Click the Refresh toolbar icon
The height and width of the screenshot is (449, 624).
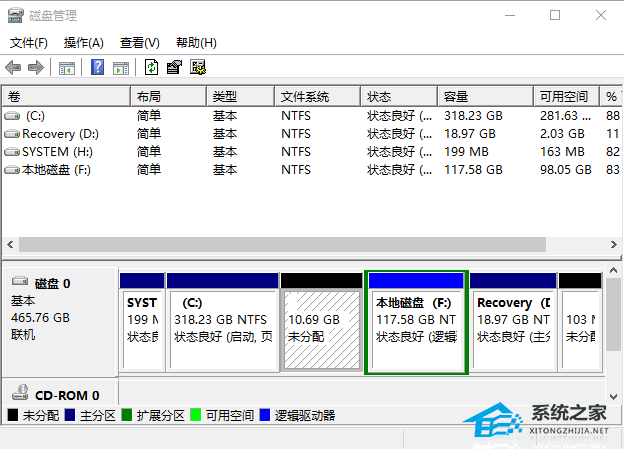pyautogui.click(x=151, y=68)
